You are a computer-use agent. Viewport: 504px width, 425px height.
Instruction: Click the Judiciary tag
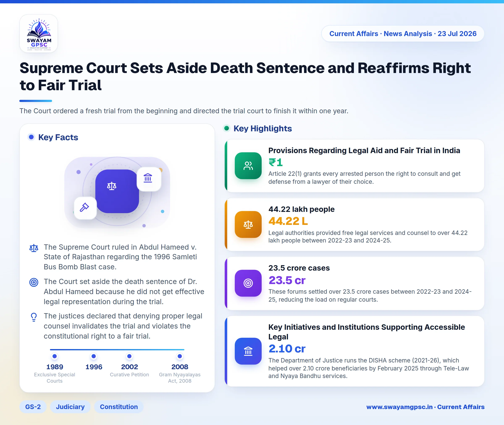click(70, 407)
